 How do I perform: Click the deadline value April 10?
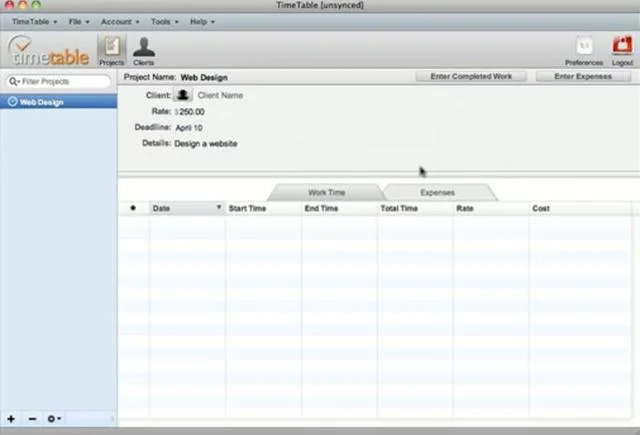(x=189, y=128)
